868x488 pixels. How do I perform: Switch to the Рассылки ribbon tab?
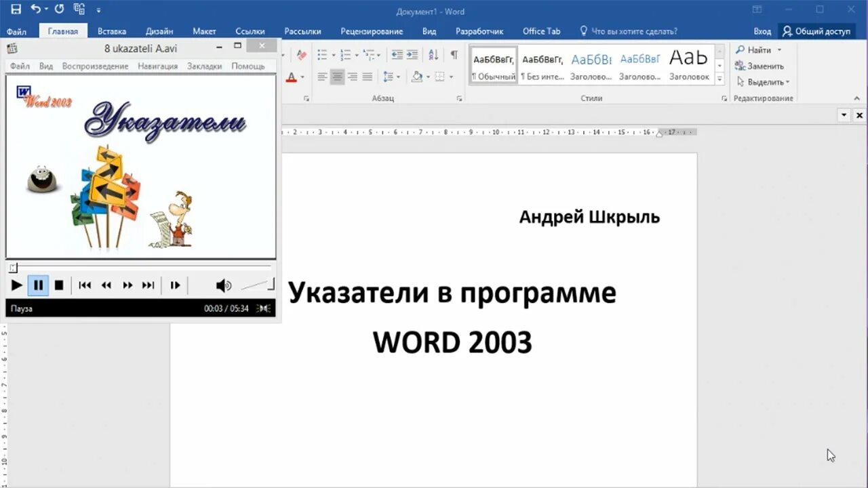302,31
